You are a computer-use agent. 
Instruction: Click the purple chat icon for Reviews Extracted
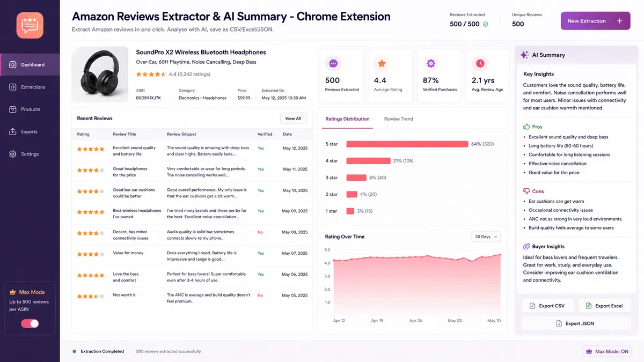333,64
